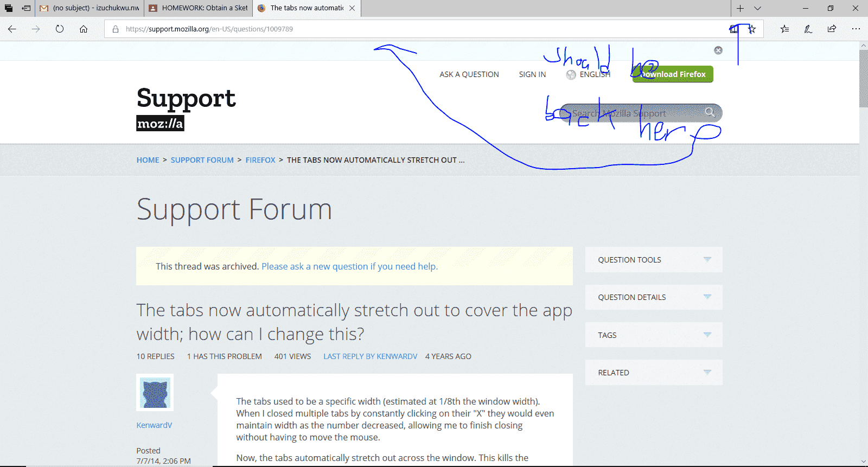Go to HOME breadcrumb link

[x=148, y=160]
